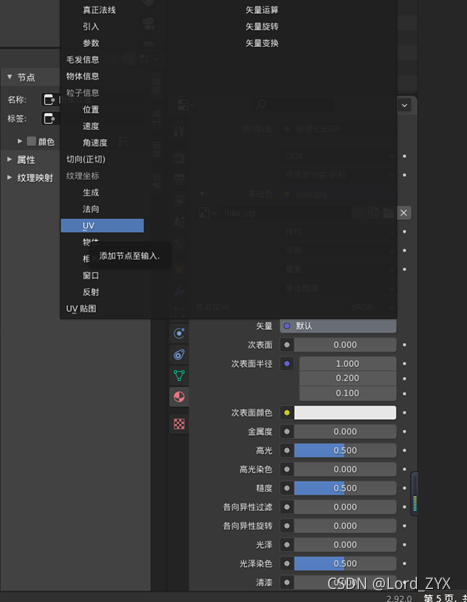
Task: Toggle animate dot for 高光 value
Action: pos(404,450)
